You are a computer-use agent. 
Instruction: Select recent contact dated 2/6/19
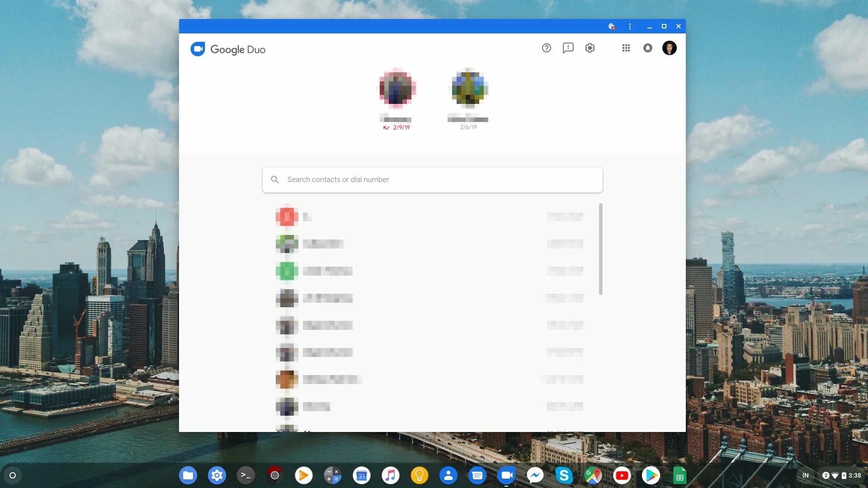tap(469, 89)
